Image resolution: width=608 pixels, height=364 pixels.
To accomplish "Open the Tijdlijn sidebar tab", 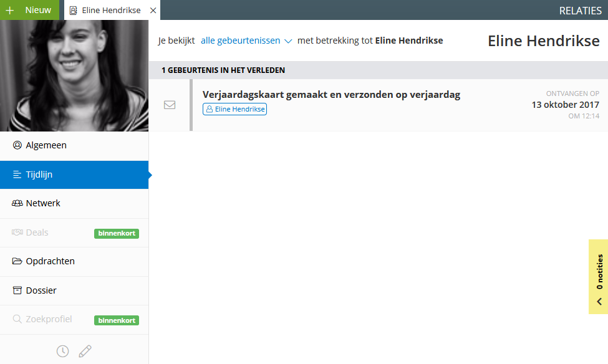I will click(x=74, y=175).
